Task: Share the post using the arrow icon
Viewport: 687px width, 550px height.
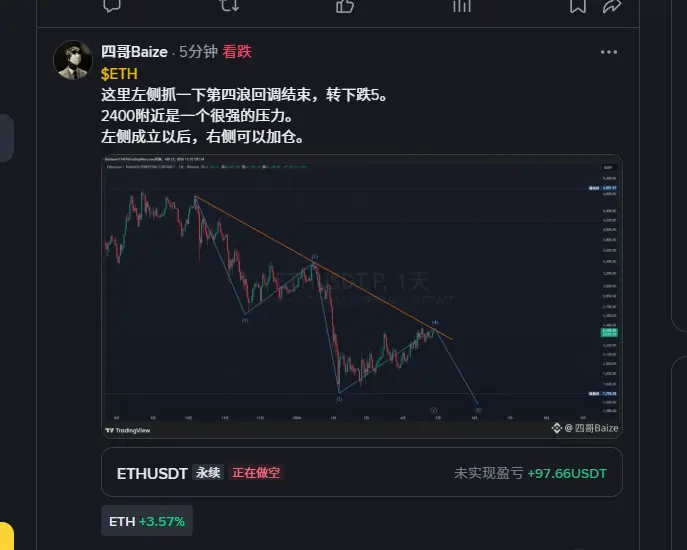Action: pos(612,5)
